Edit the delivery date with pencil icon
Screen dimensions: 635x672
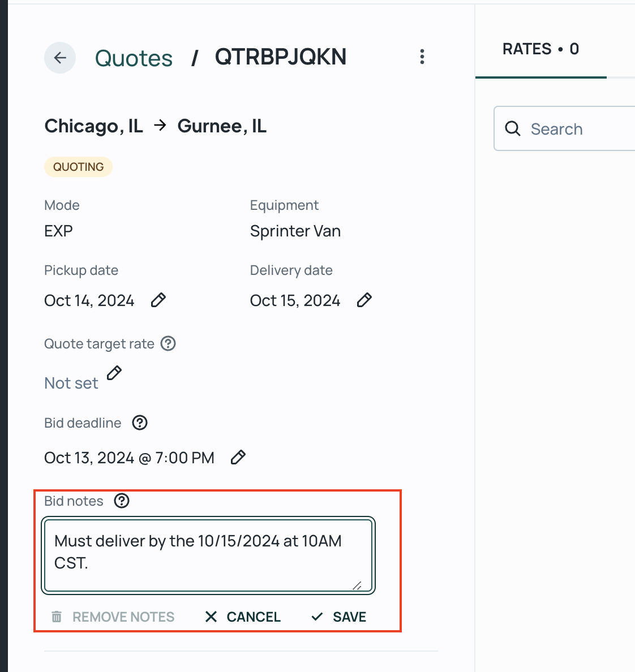click(364, 300)
